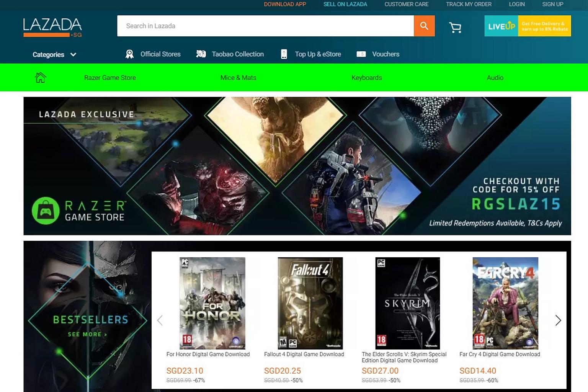This screenshot has width=588, height=392.
Task: Click the Track My Order link
Action: click(469, 4)
